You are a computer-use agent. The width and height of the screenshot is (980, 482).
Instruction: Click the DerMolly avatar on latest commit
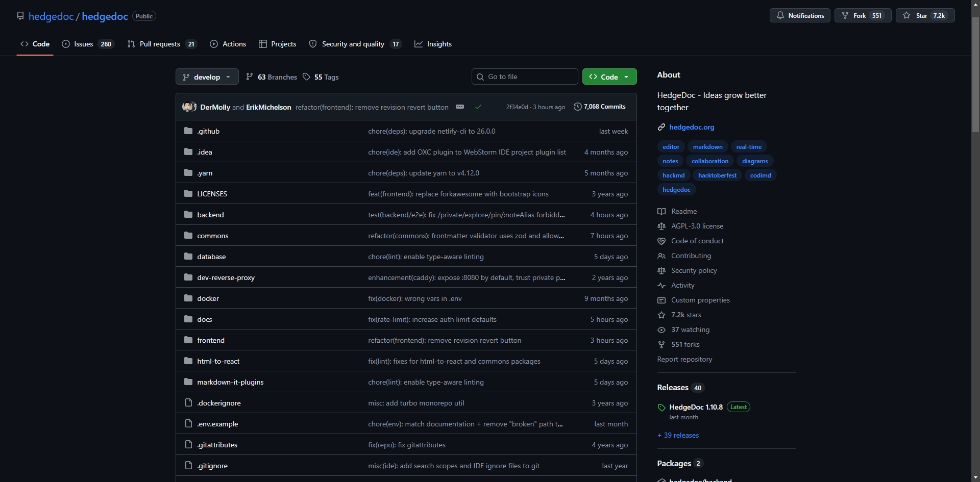[x=187, y=107]
